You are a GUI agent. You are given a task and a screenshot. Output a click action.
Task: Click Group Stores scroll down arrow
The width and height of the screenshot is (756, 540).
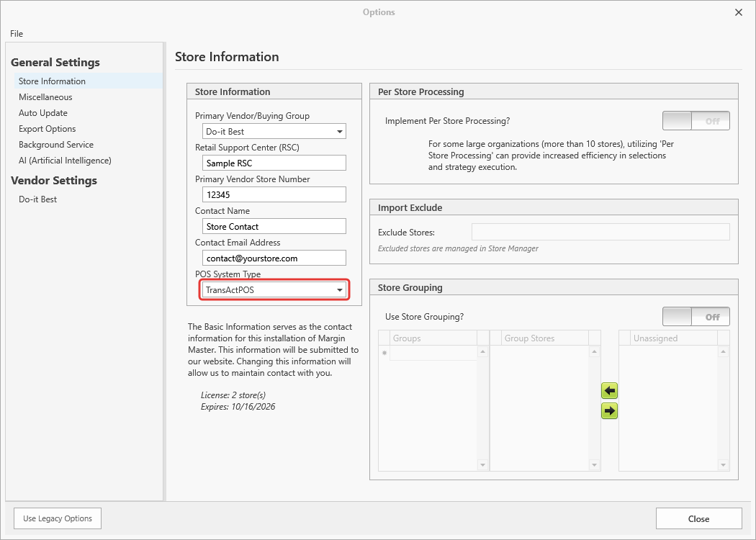tap(595, 465)
